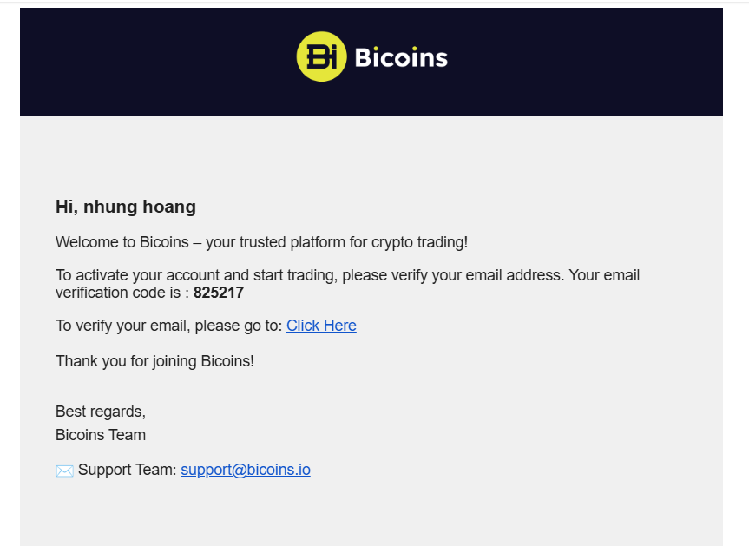The image size is (749, 560).
Task: Click the "Thank you for joining Bicoins!" line
Action: coord(154,361)
